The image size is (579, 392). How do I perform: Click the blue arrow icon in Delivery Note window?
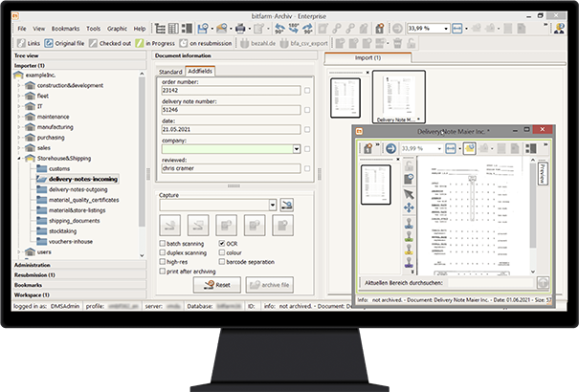point(390,148)
